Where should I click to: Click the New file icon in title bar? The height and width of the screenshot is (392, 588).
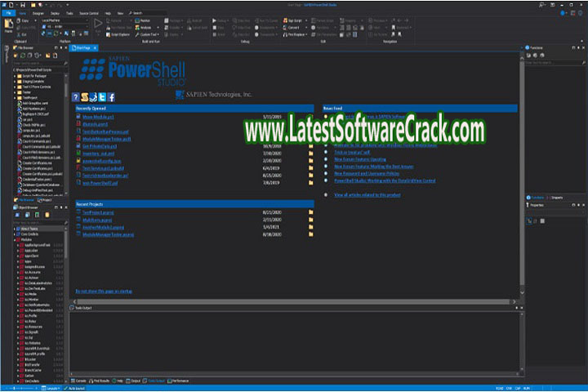(x=11, y=5)
